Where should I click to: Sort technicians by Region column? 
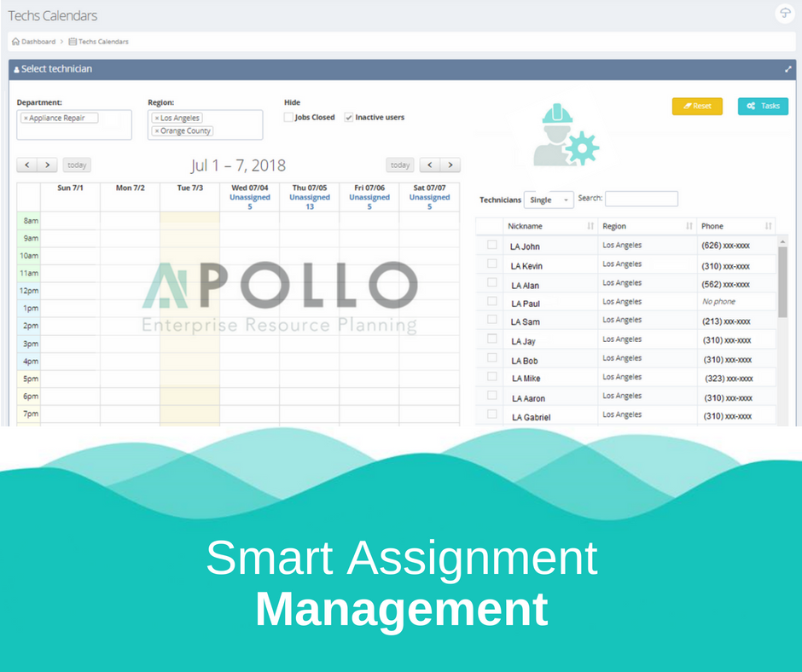(689, 226)
